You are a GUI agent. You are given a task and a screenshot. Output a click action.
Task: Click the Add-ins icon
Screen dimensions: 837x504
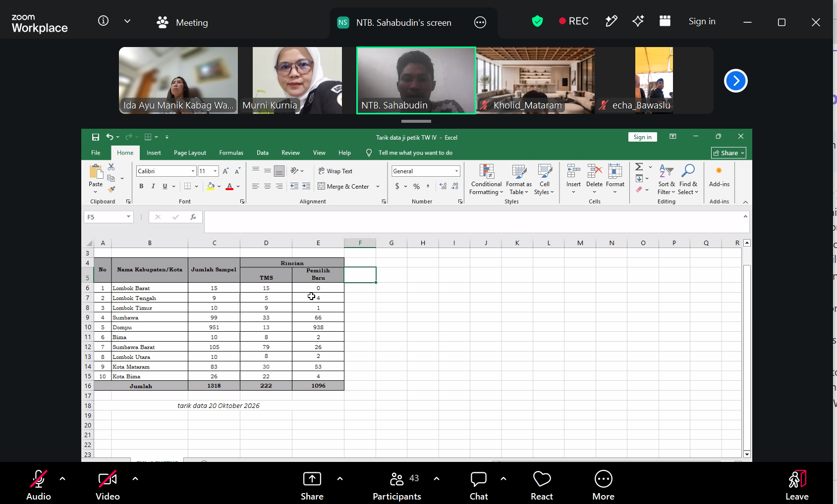(x=719, y=176)
